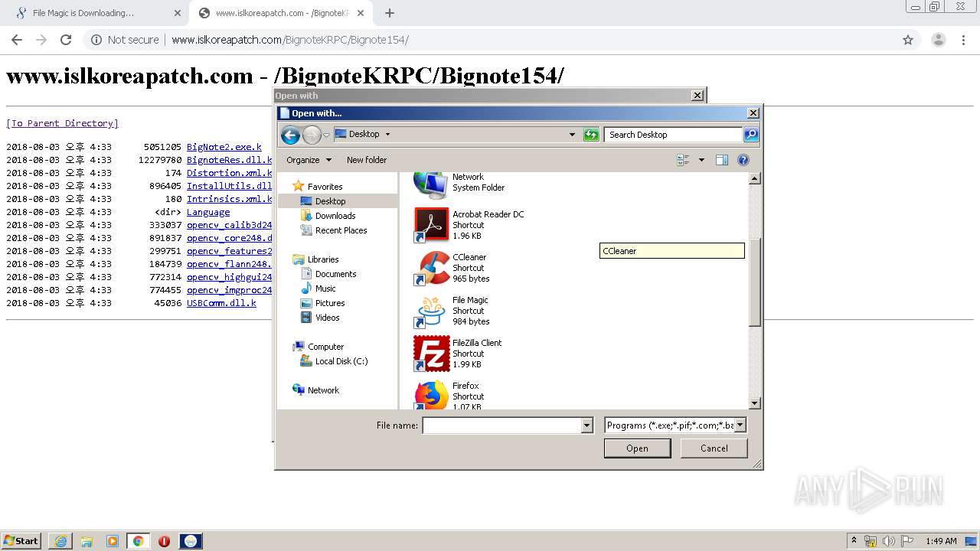Click the File name input field

click(x=502, y=425)
